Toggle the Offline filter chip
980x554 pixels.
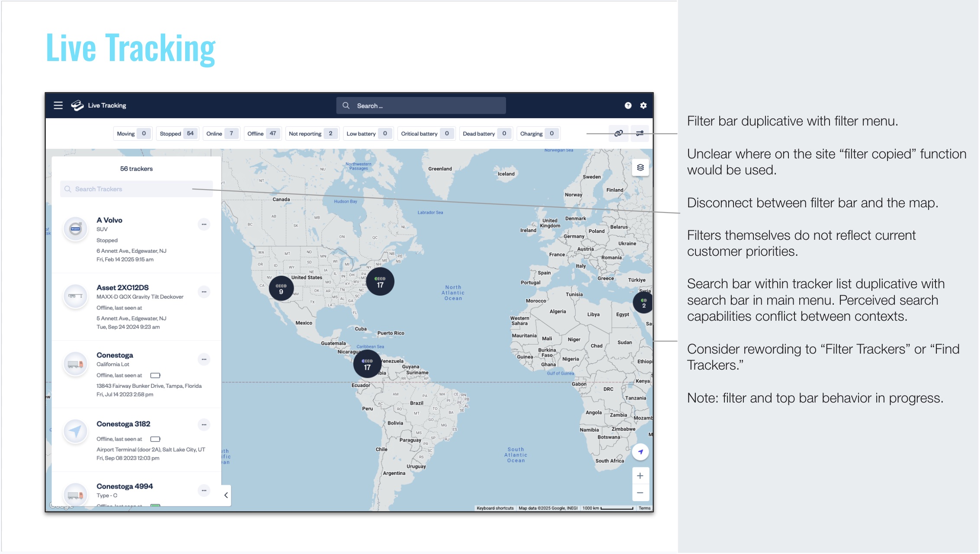tap(263, 133)
